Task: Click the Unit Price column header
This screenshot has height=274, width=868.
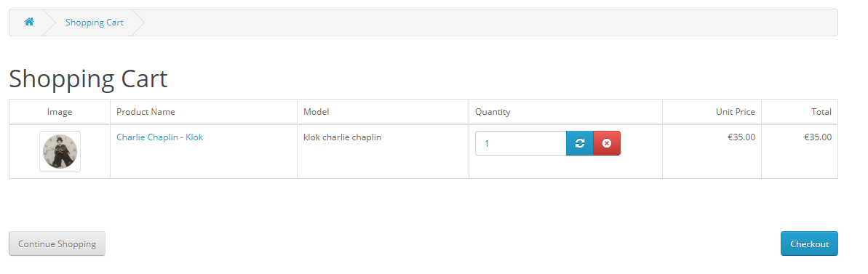Action: pyautogui.click(x=735, y=112)
